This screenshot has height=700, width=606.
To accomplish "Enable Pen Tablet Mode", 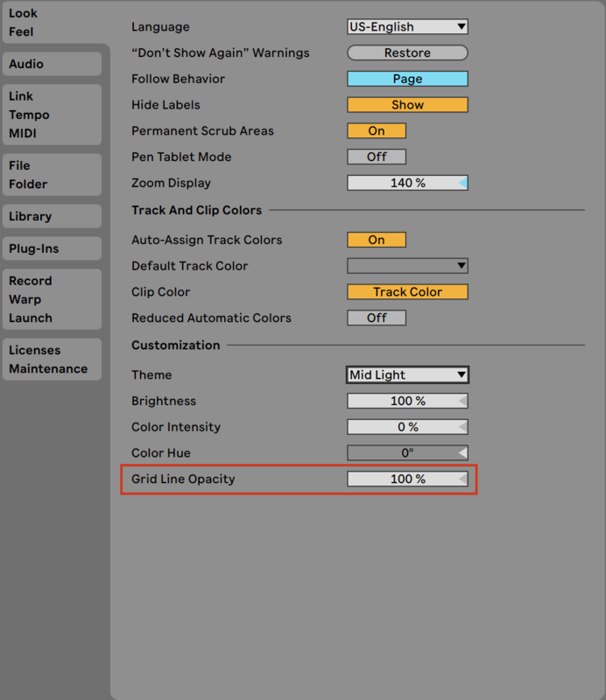I will tap(377, 157).
